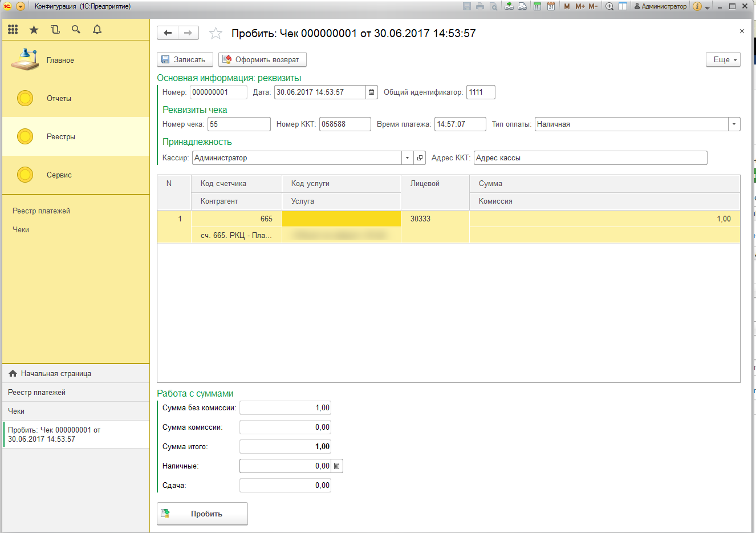Expand the Кассир dropdown list

(407, 158)
